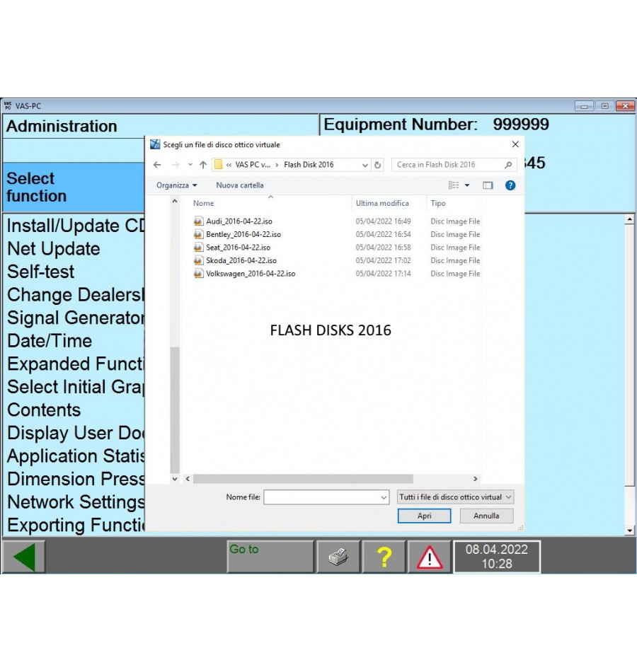
Task: Toggle the preview pane icon
Action: pos(488,185)
